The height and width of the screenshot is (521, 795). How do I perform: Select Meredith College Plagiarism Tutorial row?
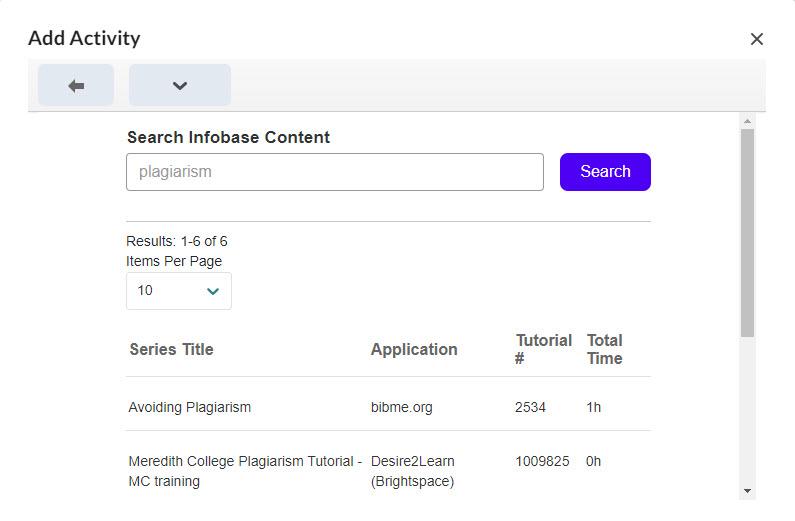tap(245, 471)
